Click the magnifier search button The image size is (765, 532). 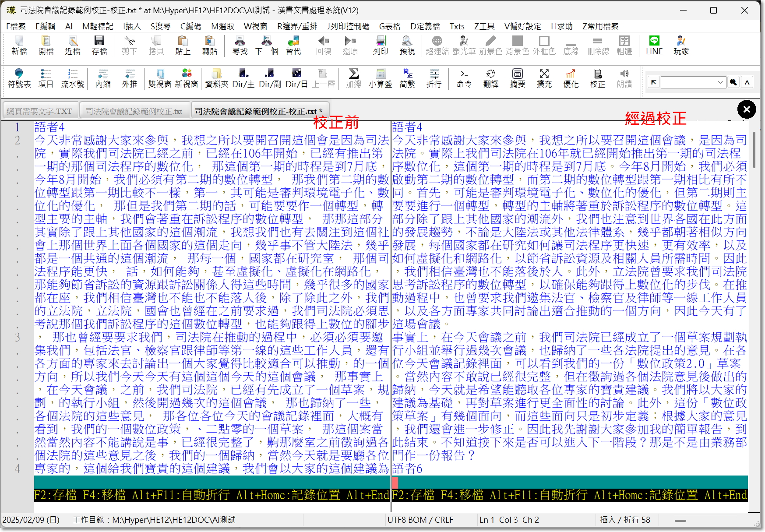[733, 82]
